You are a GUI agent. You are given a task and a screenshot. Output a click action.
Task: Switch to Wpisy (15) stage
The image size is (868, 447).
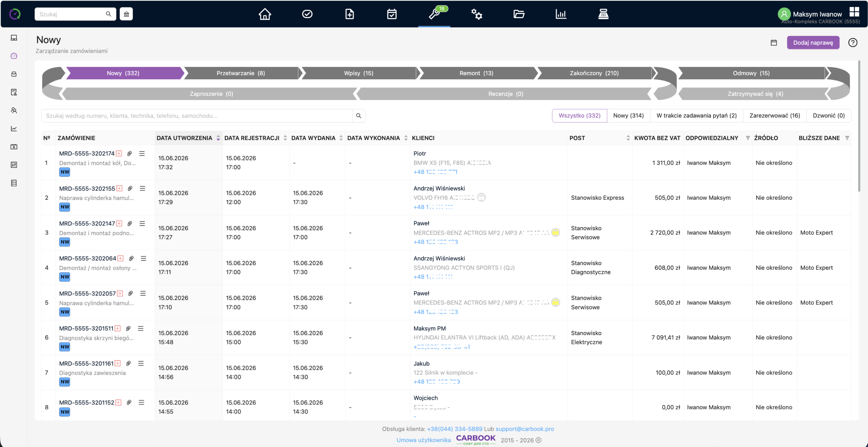(359, 73)
